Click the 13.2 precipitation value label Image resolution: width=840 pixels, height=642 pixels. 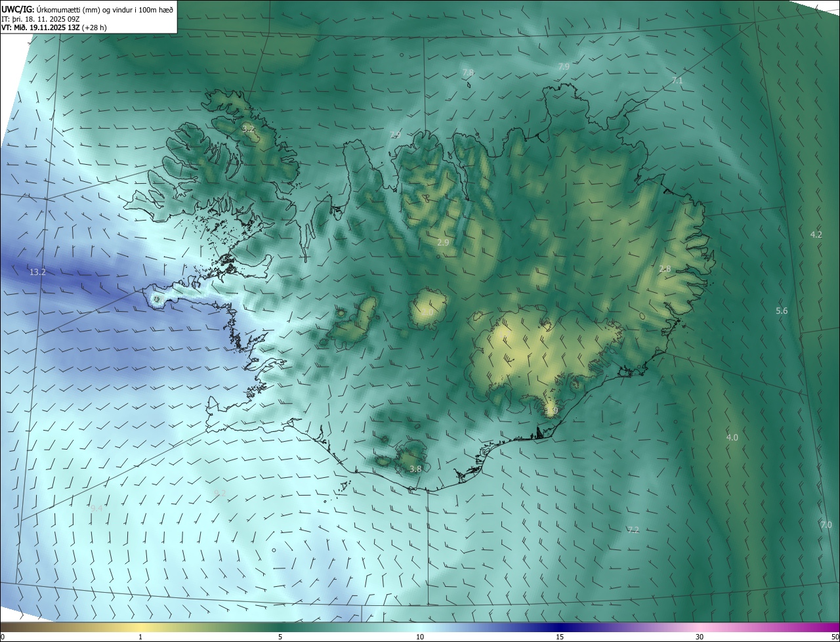pos(37,272)
